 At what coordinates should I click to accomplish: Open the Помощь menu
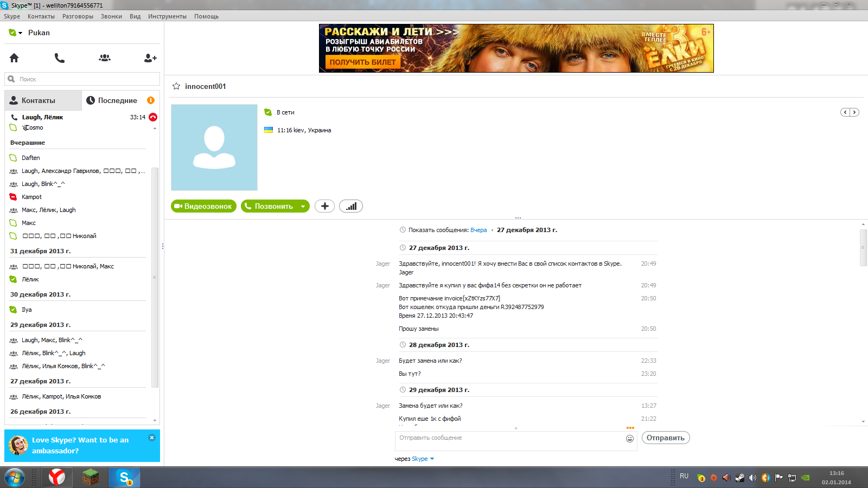point(207,16)
